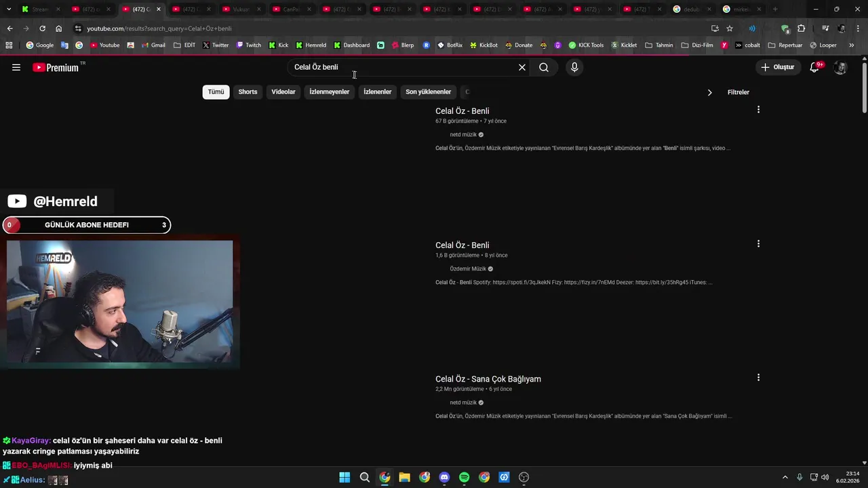Open the YouTube account avatar menu
The height and width of the screenshot is (488, 868).
840,67
